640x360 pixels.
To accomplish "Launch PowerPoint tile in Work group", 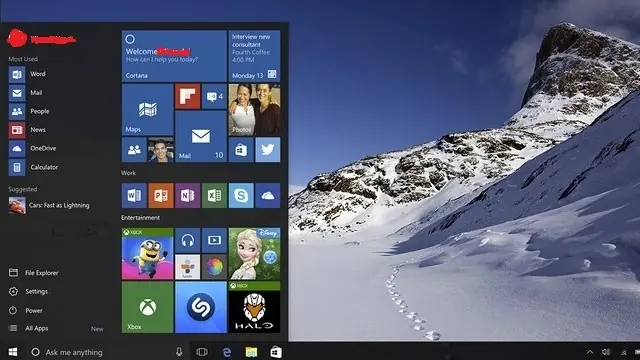I will (x=161, y=196).
